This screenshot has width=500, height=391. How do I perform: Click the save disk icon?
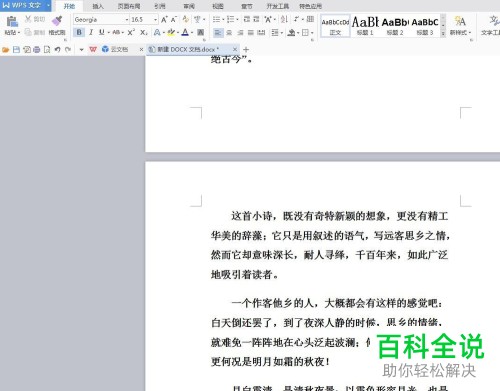[16, 50]
